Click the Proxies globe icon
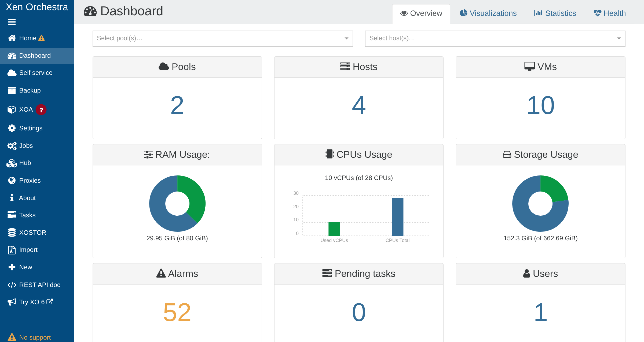 pyautogui.click(x=12, y=181)
